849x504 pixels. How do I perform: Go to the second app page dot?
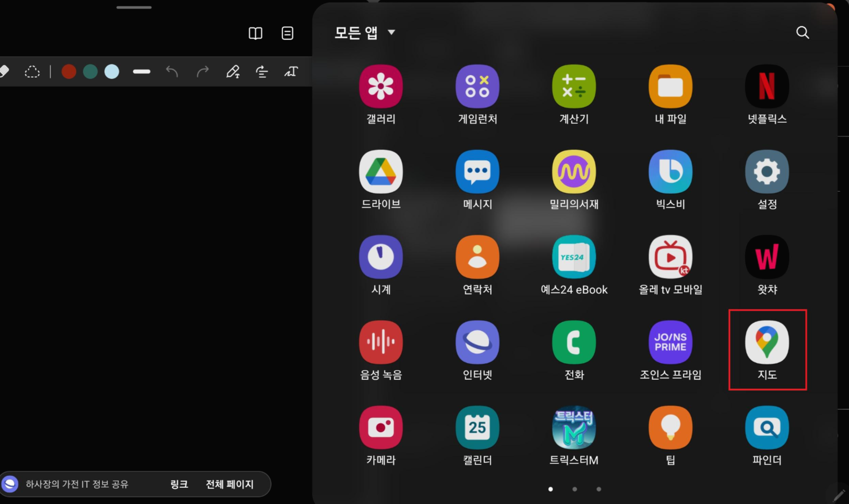tap(575, 489)
